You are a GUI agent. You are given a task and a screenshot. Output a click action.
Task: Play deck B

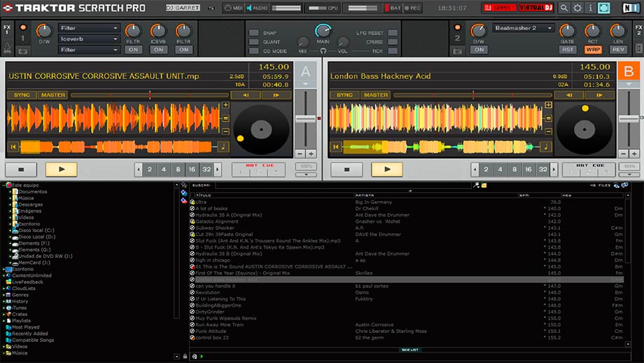tap(387, 169)
